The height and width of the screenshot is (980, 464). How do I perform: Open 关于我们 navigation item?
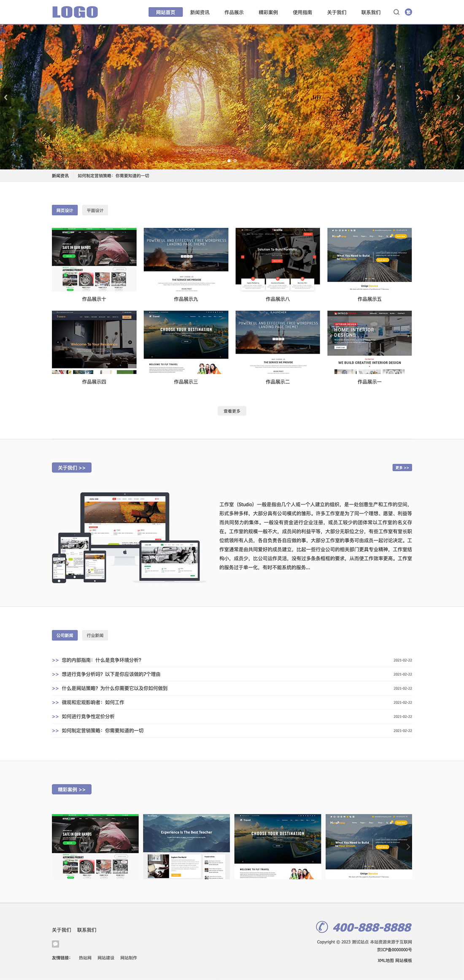[x=337, y=12]
